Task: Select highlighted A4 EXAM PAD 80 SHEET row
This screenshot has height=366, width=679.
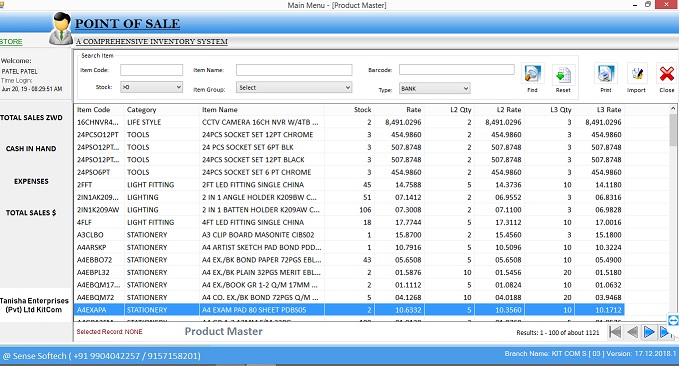Action: [x=349, y=310]
